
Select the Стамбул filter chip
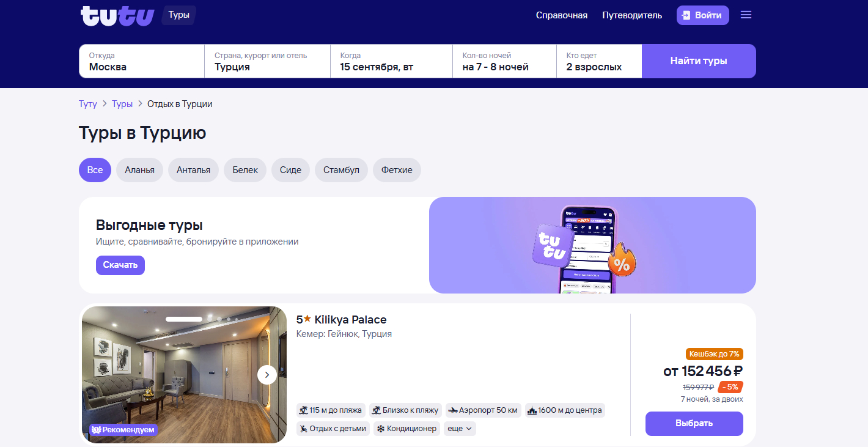click(x=341, y=170)
